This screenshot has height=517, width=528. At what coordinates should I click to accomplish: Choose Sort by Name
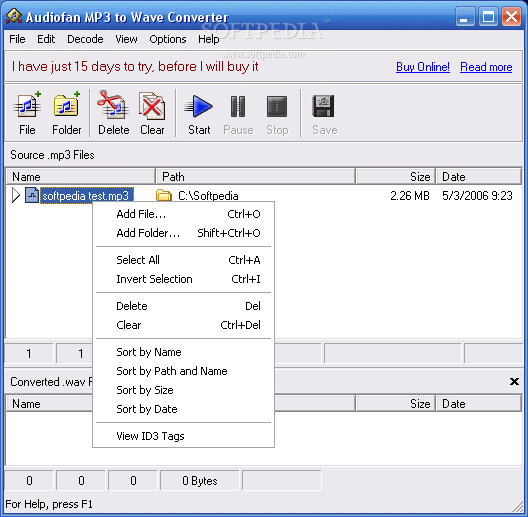coord(184,352)
